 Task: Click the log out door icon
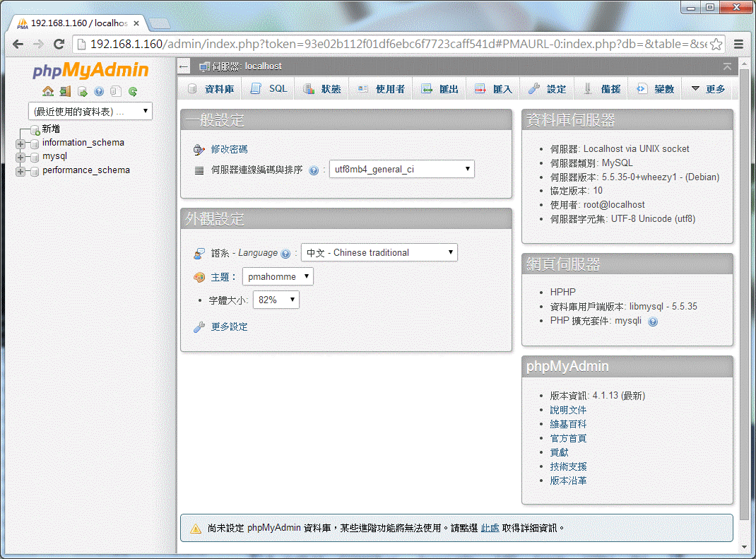(x=65, y=91)
